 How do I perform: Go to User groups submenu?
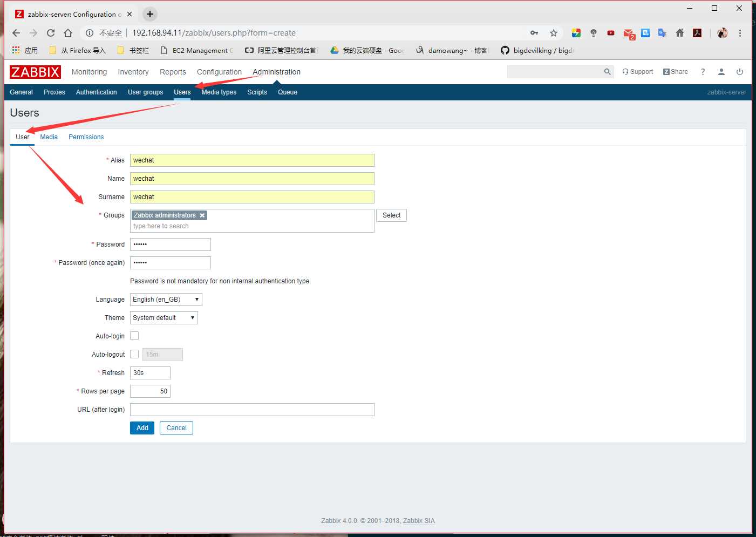coord(145,92)
